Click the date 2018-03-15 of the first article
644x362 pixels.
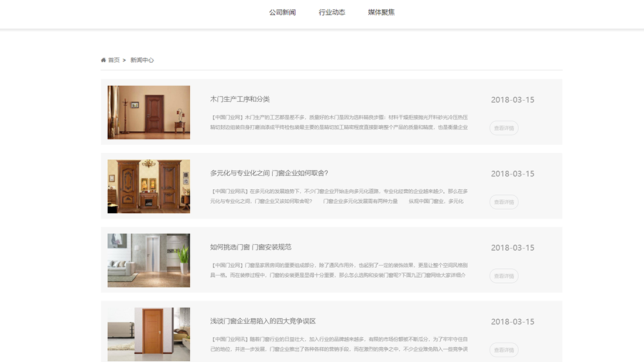(x=513, y=100)
